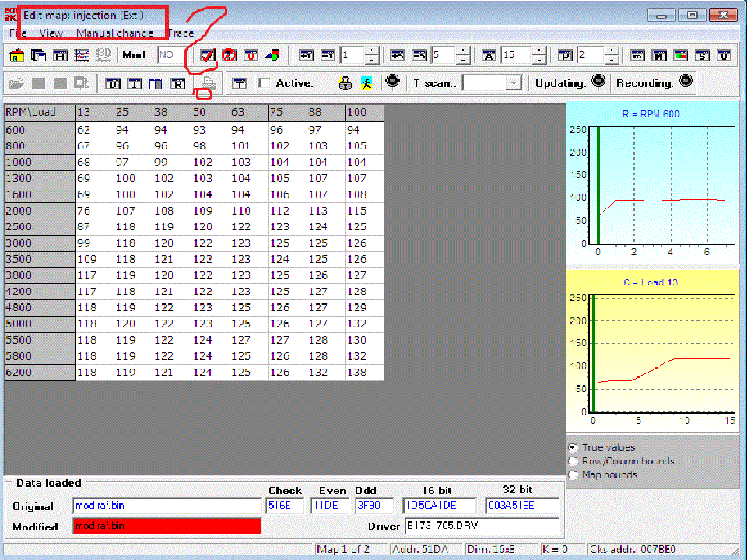Click the red checkmark toolbar icon
Image resolution: width=747 pixels, height=560 pixels.
pyautogui.click(x=207, y=55)
